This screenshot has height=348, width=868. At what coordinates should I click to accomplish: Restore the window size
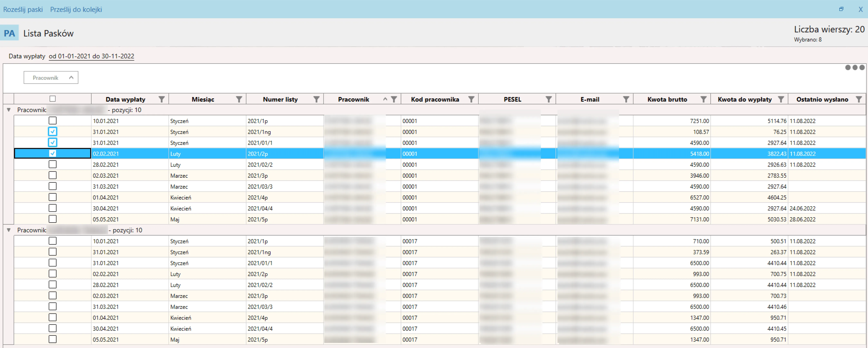tap(841, 9)
